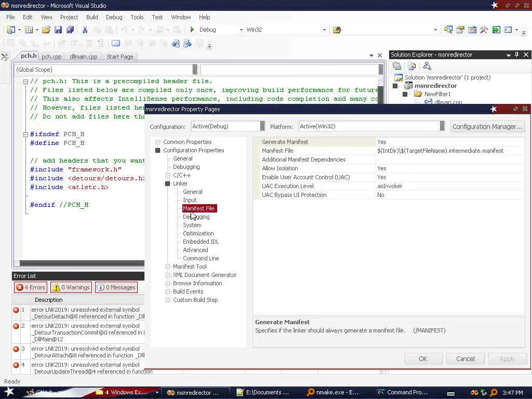Collapse the Linker property node
Screen dimensions: 532x399
[168, 183]
